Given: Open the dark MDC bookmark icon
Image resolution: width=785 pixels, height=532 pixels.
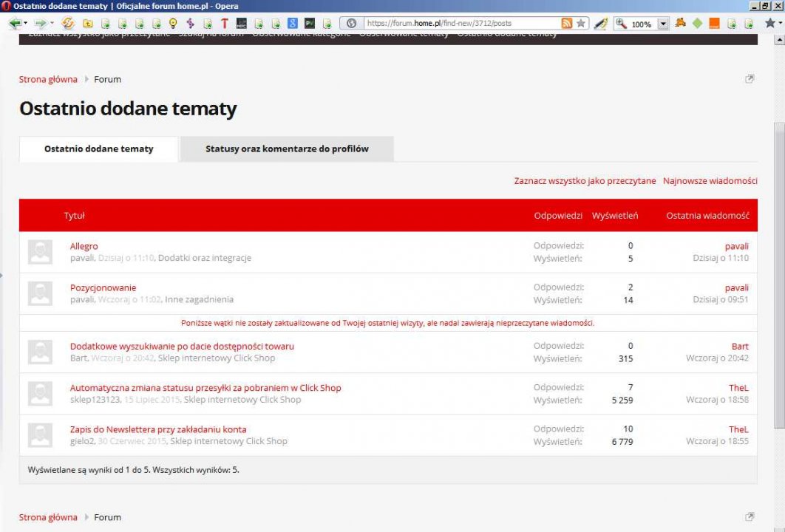Looking at the screenshot, I should (x=241, y=23).
